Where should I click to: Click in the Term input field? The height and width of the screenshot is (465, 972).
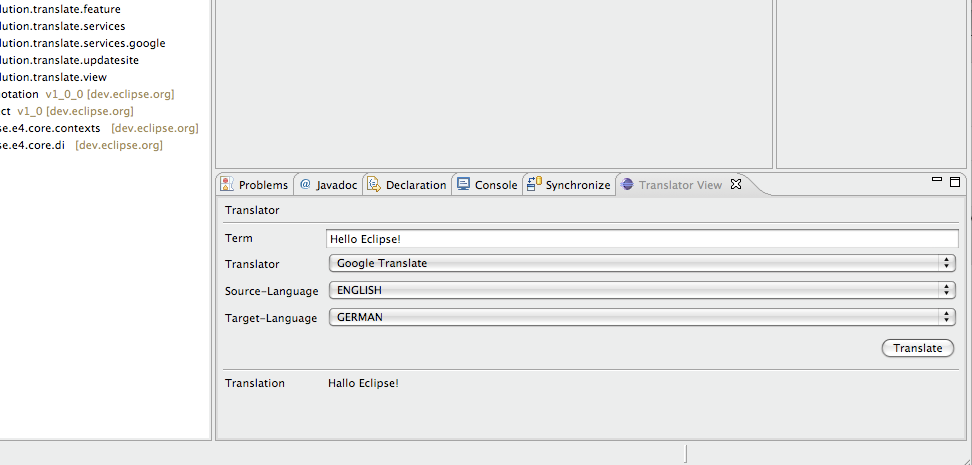642,239
